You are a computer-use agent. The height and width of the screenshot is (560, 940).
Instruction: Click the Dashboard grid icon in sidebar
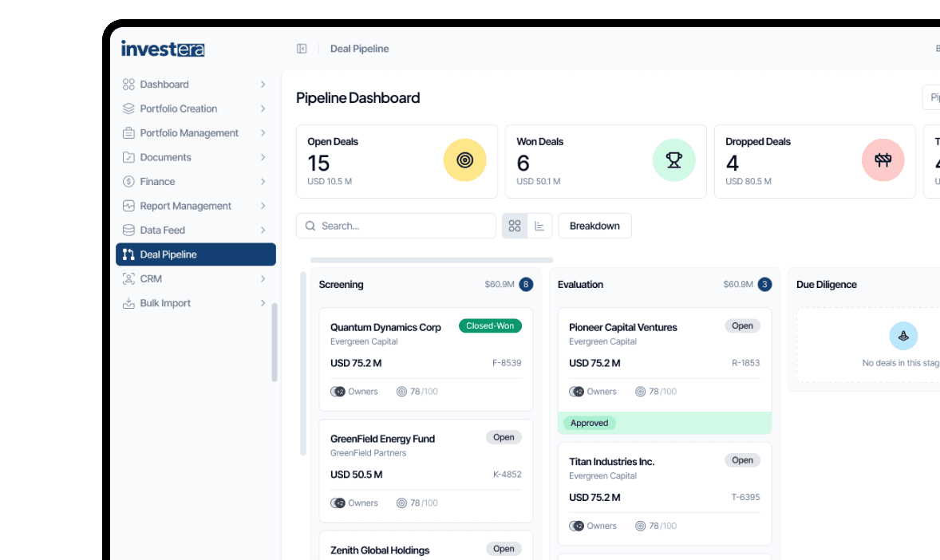point(128,85)
